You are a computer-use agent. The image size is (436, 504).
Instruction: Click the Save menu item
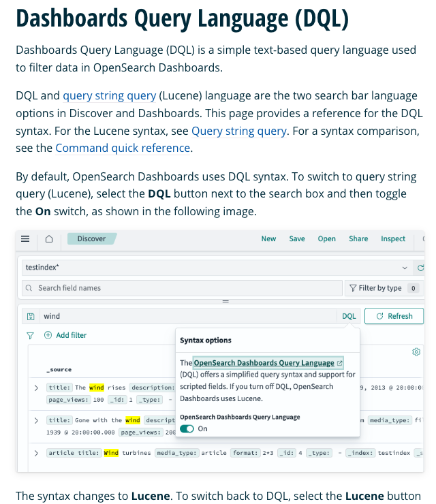click(x=297, y=239)
